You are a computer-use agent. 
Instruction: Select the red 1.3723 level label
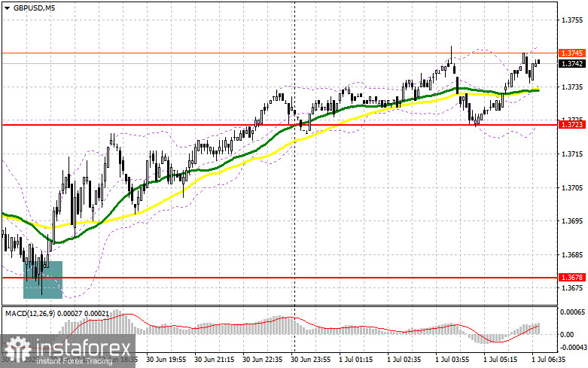[572, 124]
